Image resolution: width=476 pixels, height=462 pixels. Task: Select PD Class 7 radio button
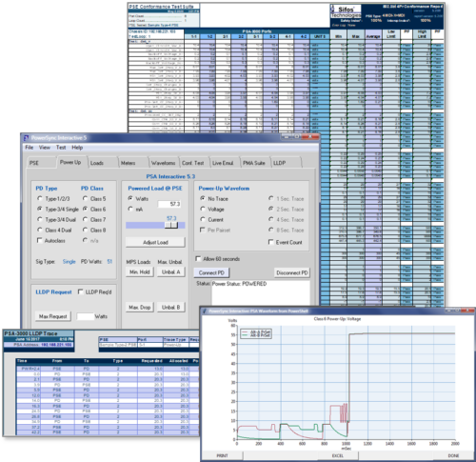(x=85, y=219)
